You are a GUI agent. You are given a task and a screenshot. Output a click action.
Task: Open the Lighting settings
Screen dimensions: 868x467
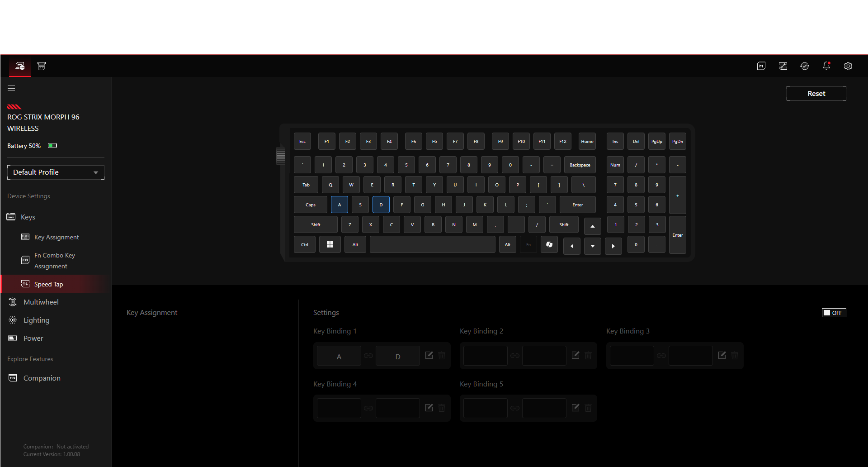coord(36,320)
